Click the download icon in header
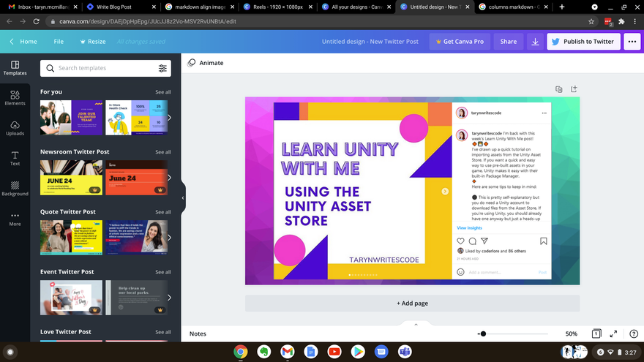 (535, 42)
